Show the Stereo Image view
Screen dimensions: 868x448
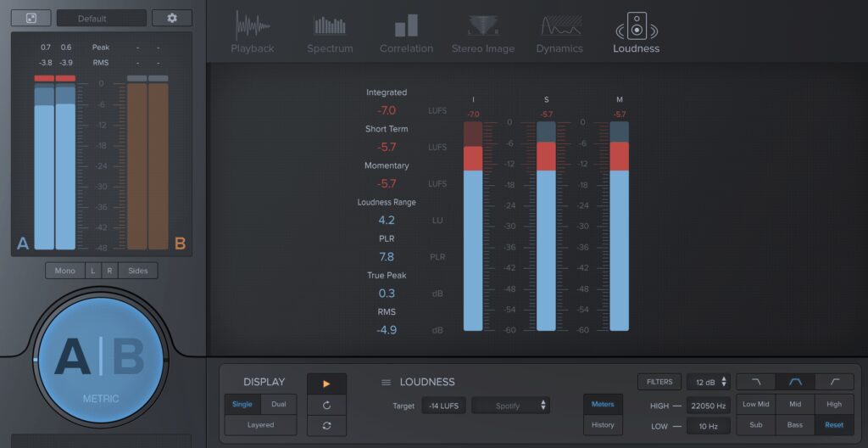tap(482, 33)
